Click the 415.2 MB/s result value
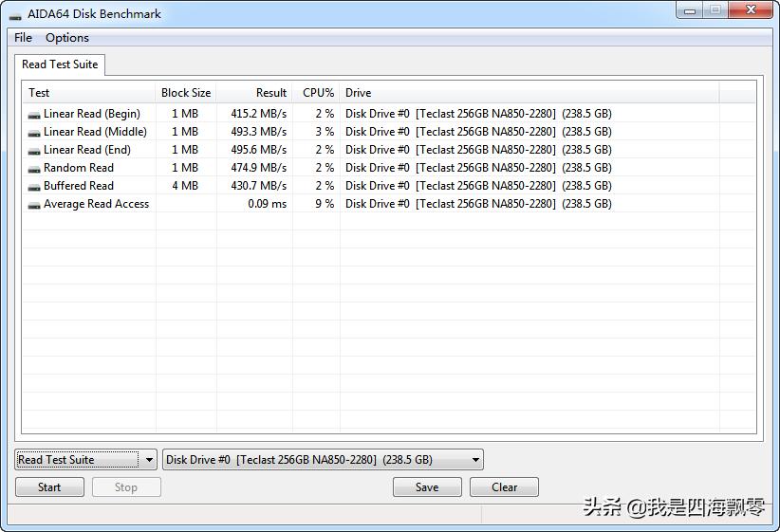The width and height of the screenshot is (780, 532). click(259, 114)
